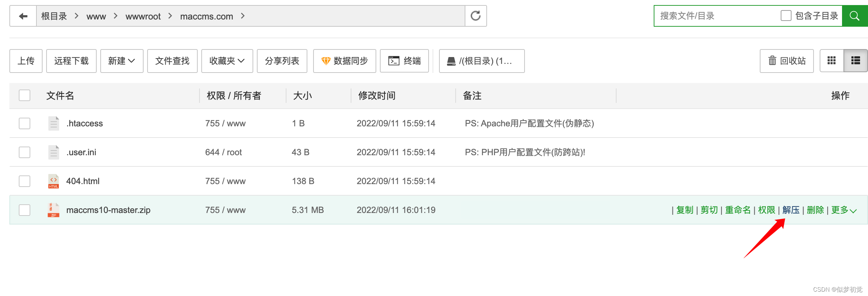
Task: Expand the New (新建) dropdown
Action: point(122,61)
